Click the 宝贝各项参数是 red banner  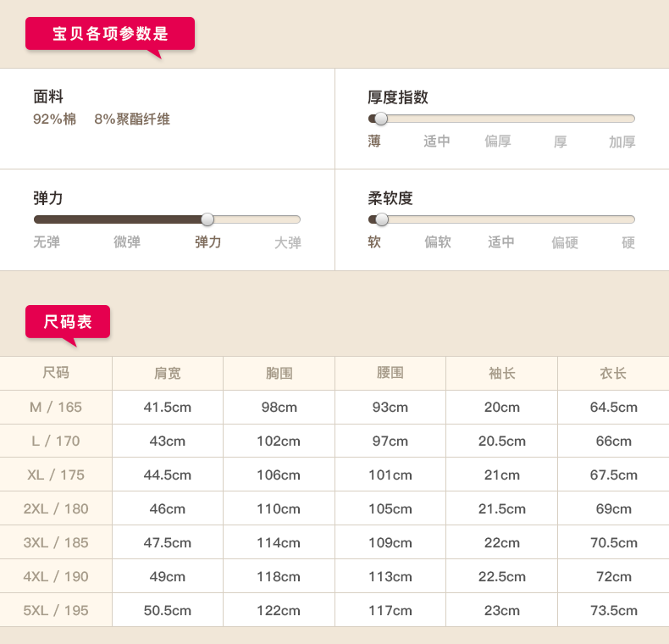(110, 34)
